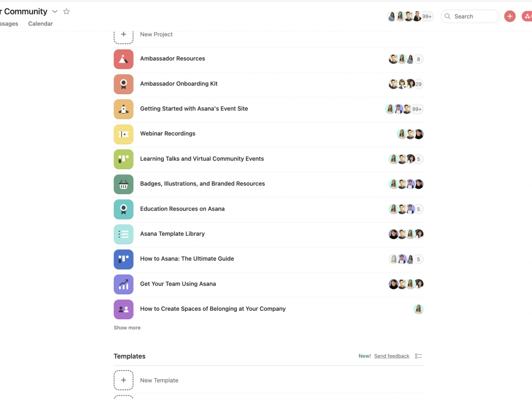Screen dimensions: 532x399
Task: Click the single avatar on Spaces of Belonging row
Action: [418, 309]
